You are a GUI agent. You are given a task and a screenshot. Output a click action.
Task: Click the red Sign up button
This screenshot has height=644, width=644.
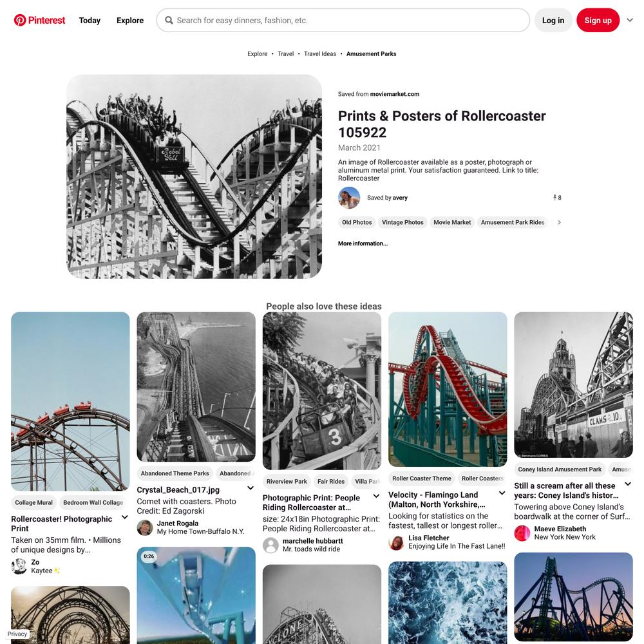598,20
